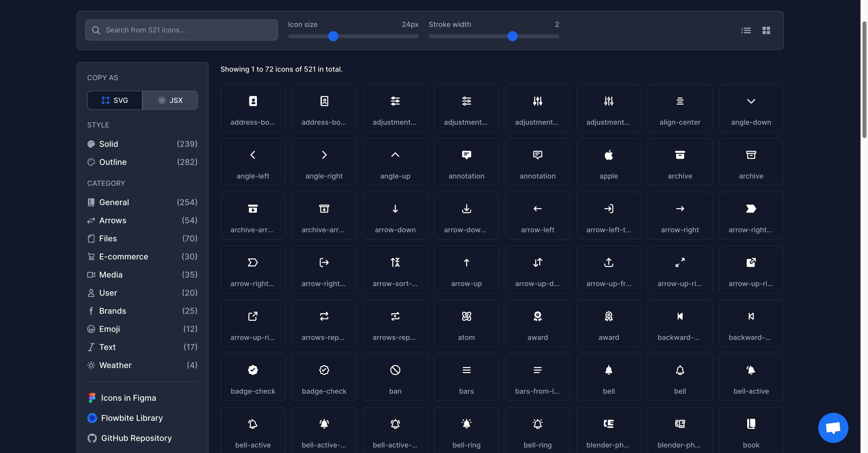The width and height of the screenshot is (868, 453).
Task: Filter by Brands category
Action: pyautogui.click(x=142, y=311)
